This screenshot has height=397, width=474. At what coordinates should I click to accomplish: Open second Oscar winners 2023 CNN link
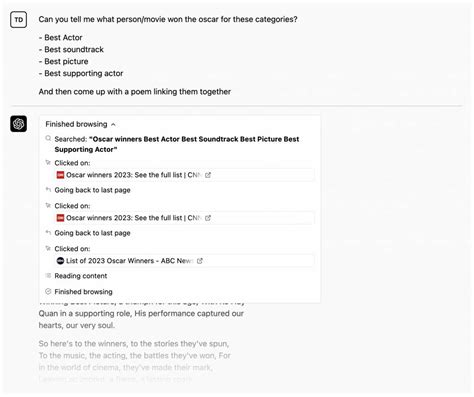(134, 218)
